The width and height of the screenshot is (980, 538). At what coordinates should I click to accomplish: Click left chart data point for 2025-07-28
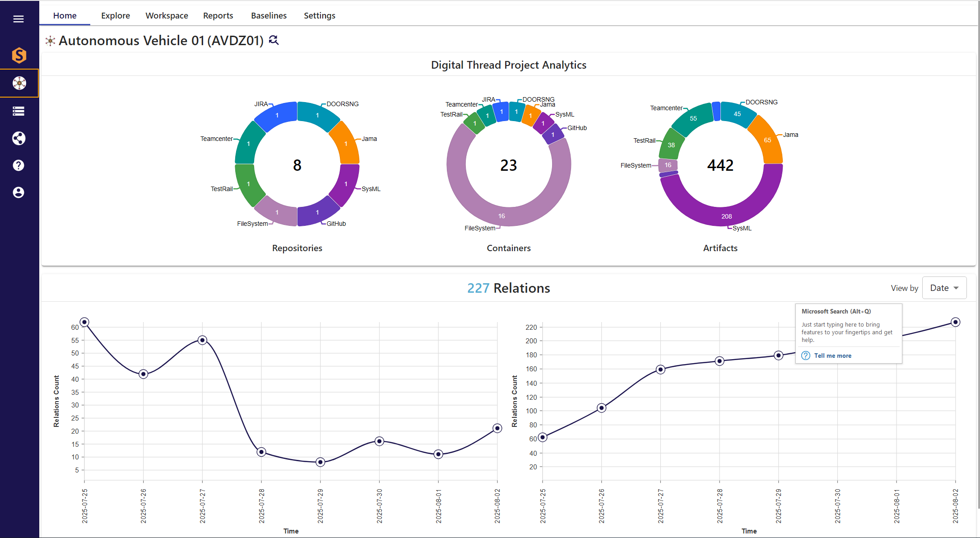[x=261, y=452]
